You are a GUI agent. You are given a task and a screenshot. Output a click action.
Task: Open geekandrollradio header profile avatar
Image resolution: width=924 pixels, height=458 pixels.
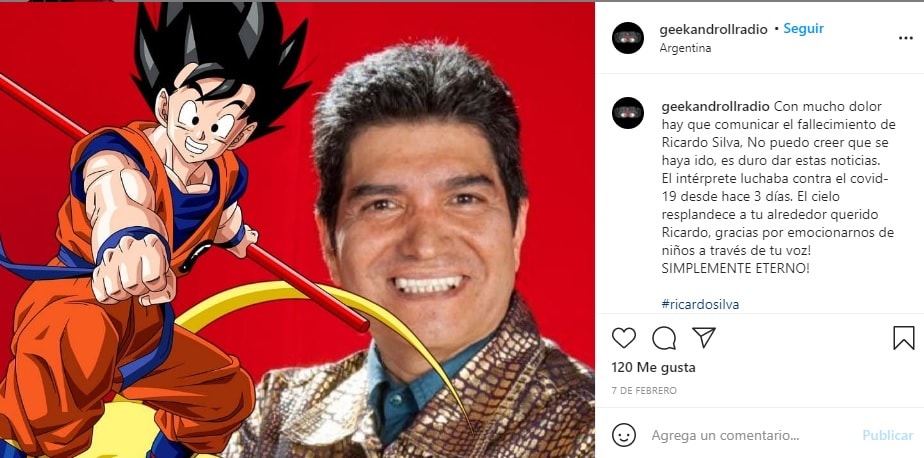click(628, 38)
